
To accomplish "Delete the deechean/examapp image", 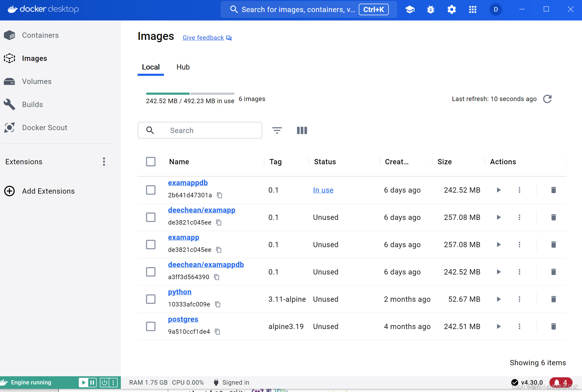I will (554, 217).
